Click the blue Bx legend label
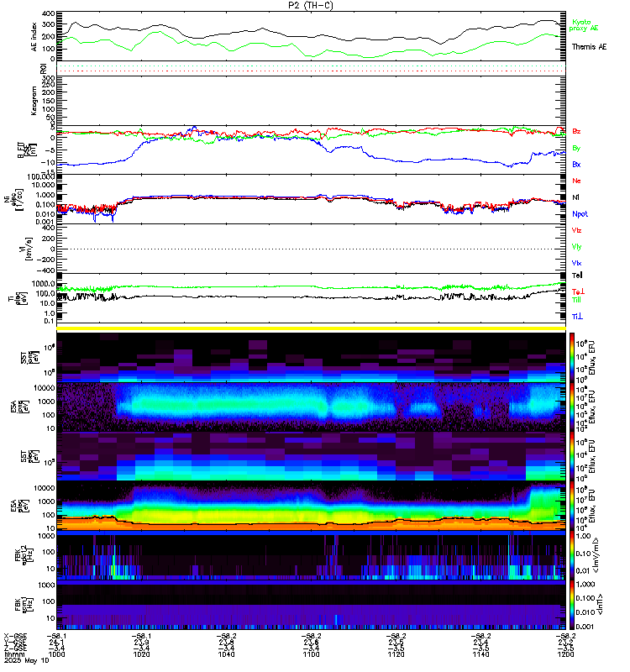 point(576,164)
